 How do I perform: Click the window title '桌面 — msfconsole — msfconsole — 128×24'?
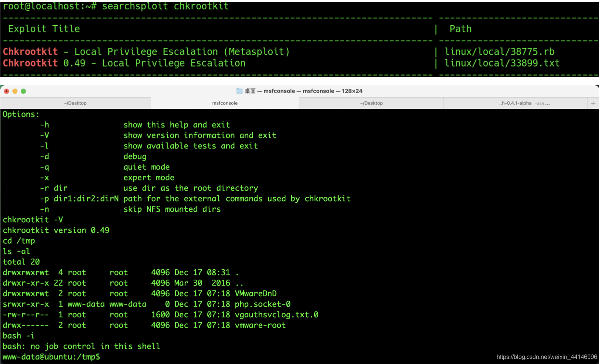(303, 91)
